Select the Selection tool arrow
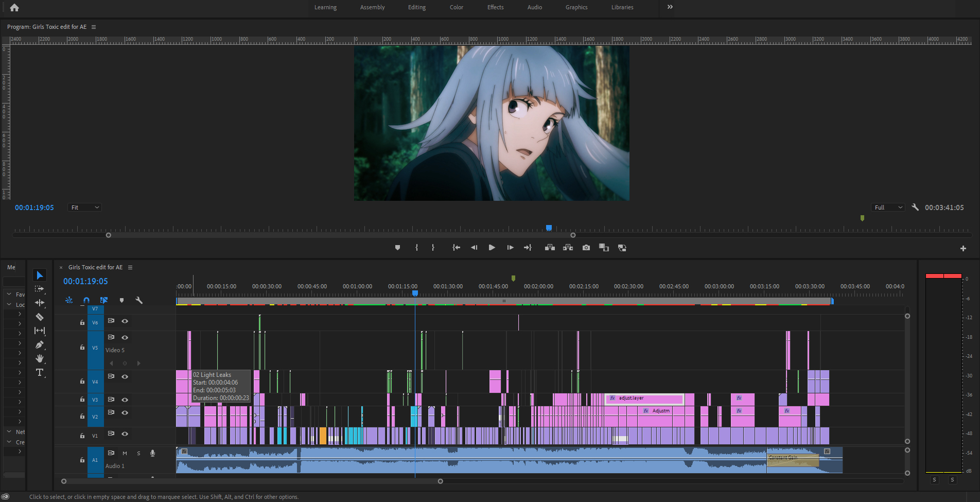980x502 pixels. coord(40,275)
